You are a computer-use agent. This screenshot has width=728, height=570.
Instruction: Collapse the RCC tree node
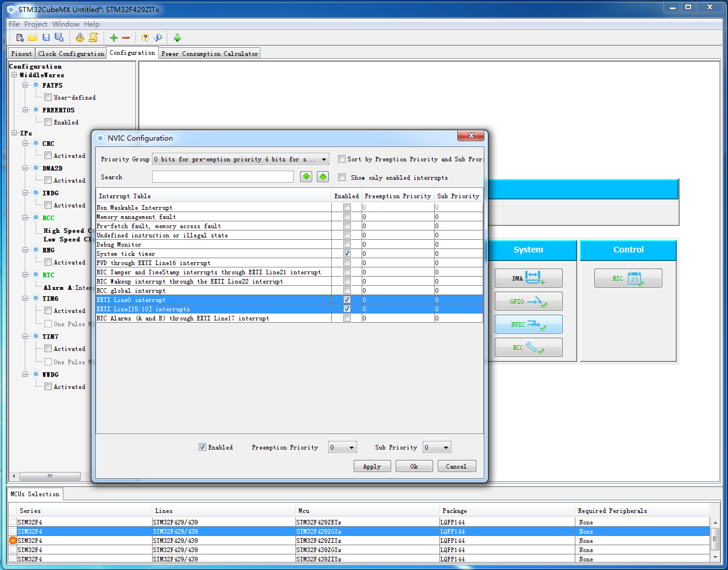[25, 218]
